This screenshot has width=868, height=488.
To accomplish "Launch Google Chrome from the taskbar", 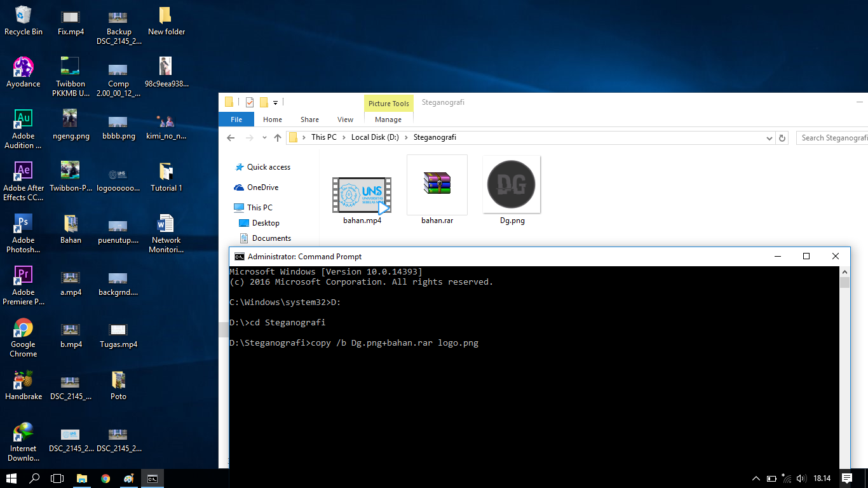I will tap(105, 478).
